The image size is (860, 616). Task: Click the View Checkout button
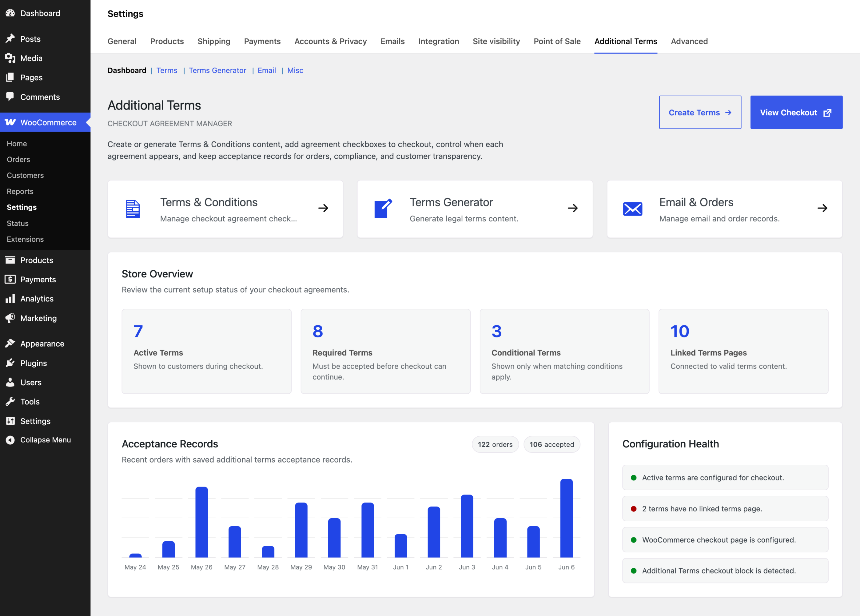pyautogui.click(x=796, y=112)
